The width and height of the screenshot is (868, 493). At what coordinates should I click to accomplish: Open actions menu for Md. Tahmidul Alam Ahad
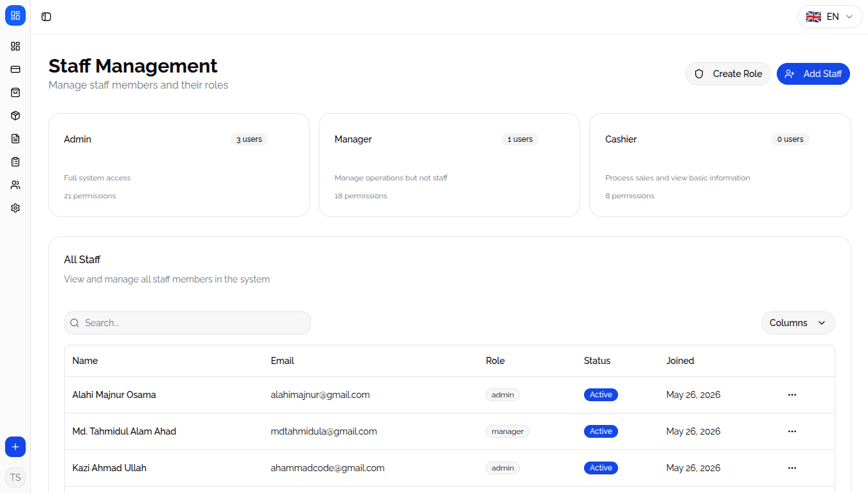coord(792,431)
